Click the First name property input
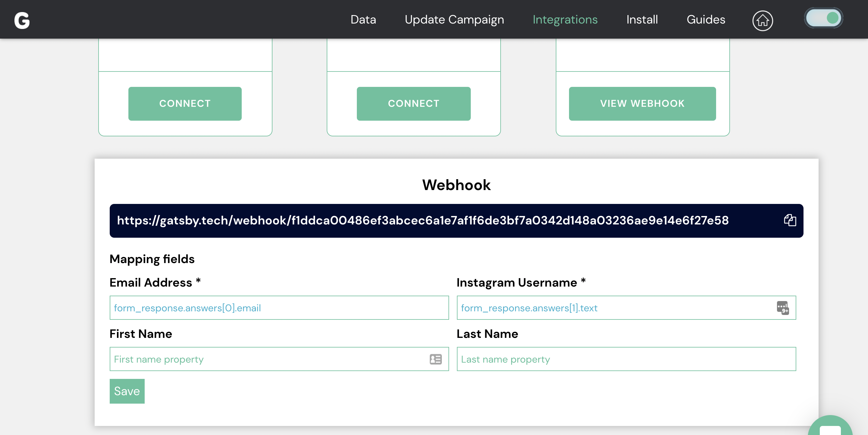Image resolution: width=868 pixels, height=435 pixels. [279, 359]
